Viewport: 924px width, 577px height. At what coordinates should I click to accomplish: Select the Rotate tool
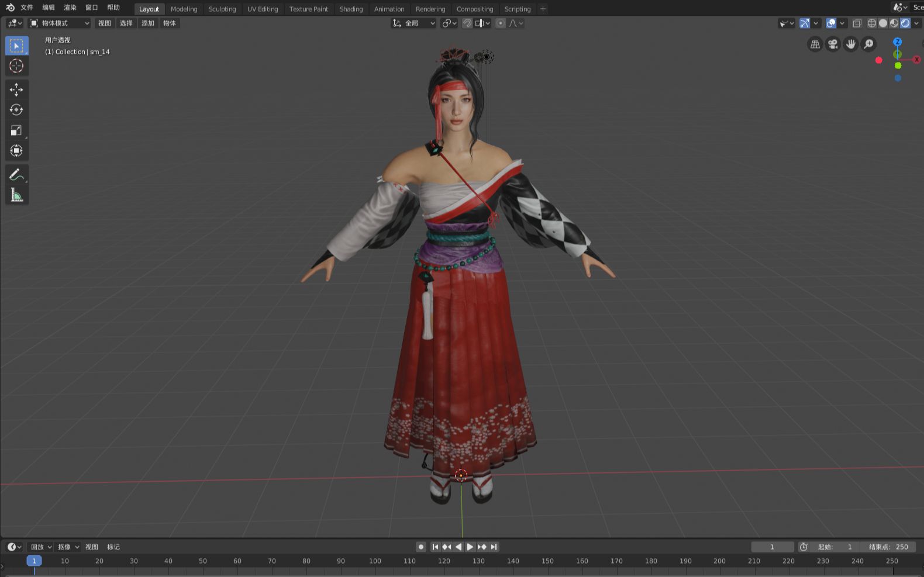[x=16, y=110]
